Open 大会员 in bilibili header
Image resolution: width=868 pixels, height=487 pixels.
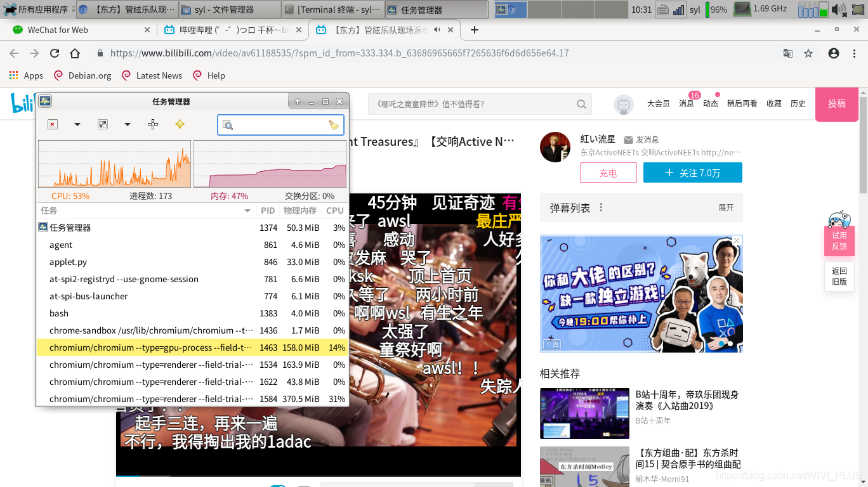click(x=658, y=103)
